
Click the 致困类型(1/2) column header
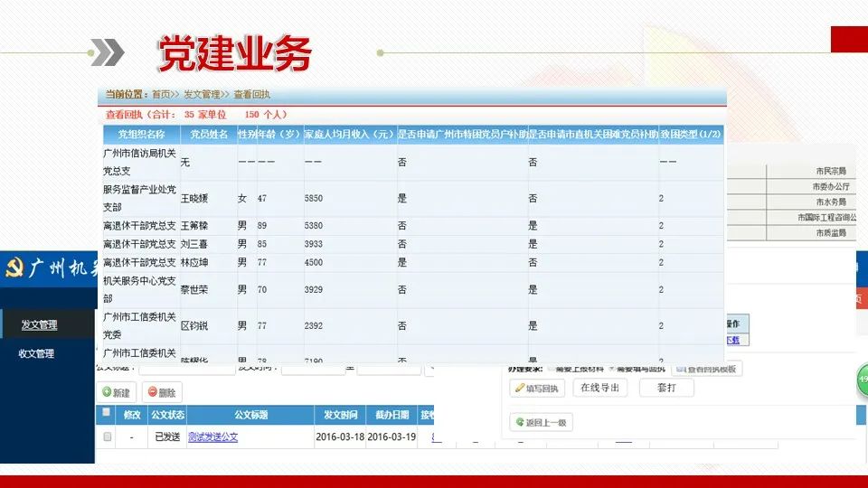point(691,135)
